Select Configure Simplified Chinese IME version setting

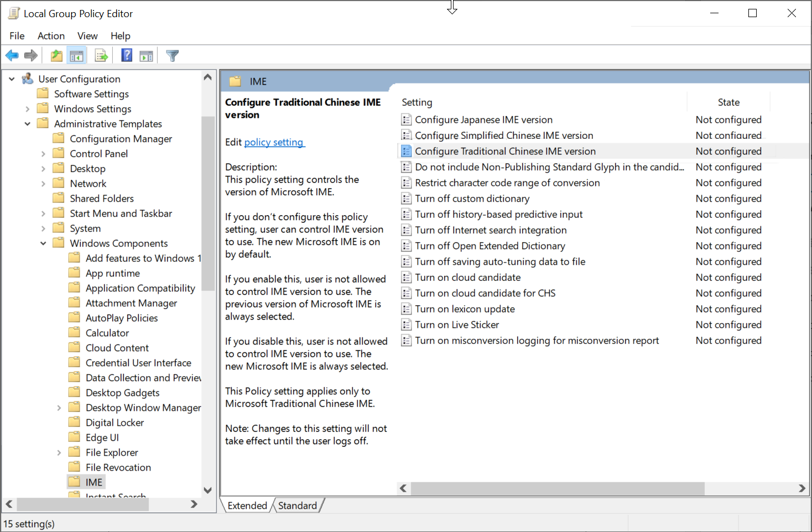click(504, 135)
